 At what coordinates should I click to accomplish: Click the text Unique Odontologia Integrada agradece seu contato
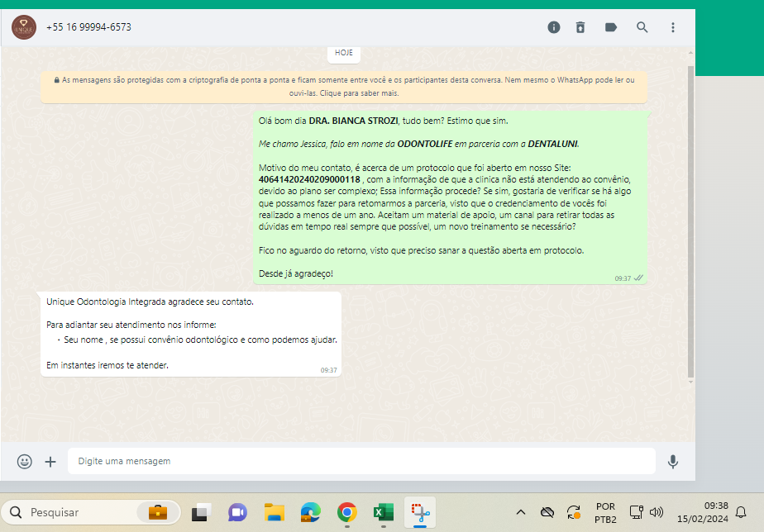150,302
